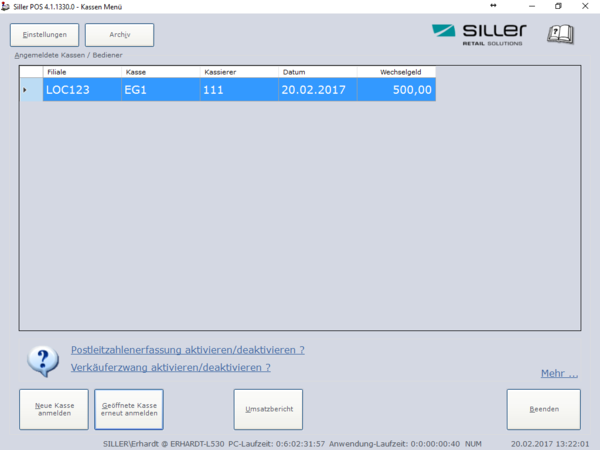Select the date cell 20.02.2017
Screen dimensions: 600x450
tap(318, 90)
